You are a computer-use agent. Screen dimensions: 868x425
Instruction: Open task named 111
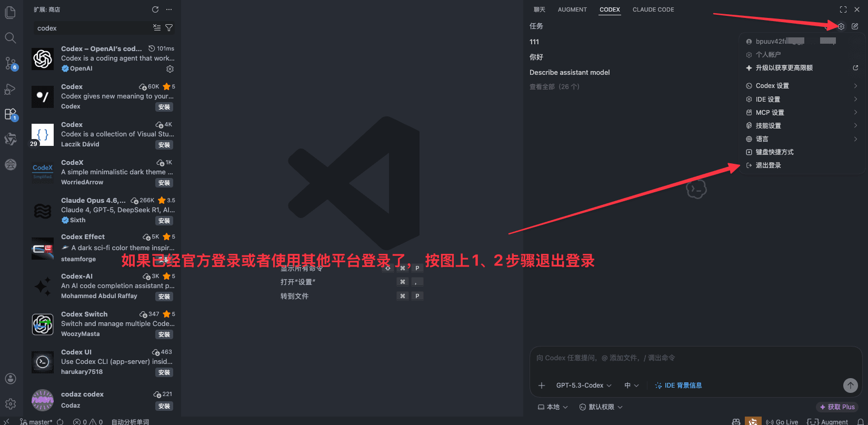coord(534,42)
